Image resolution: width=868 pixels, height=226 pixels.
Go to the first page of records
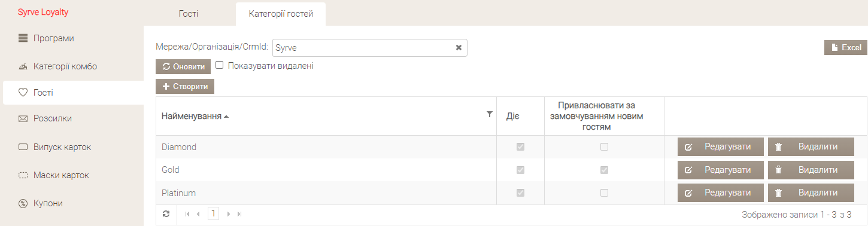click(x=187, y=213)
